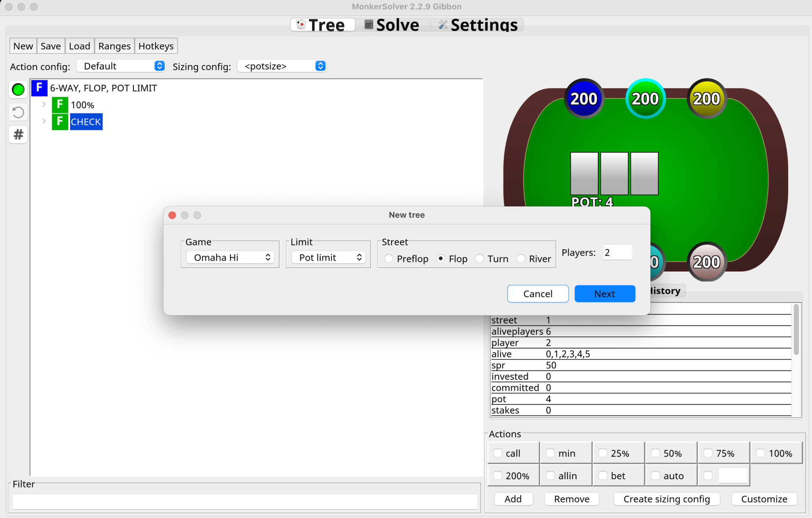This screenshot has width=812, height=518.
Task: Enable the allin checkbox in Actions
Action: (550, 475)
